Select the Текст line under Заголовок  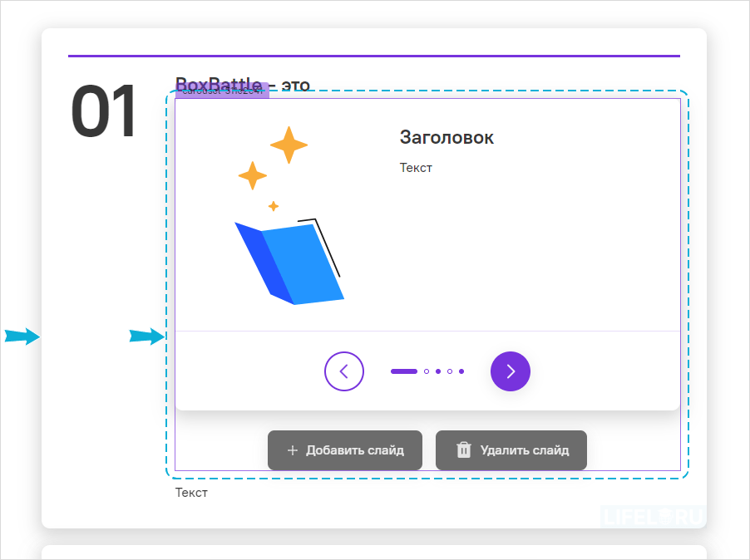point(416,168)
